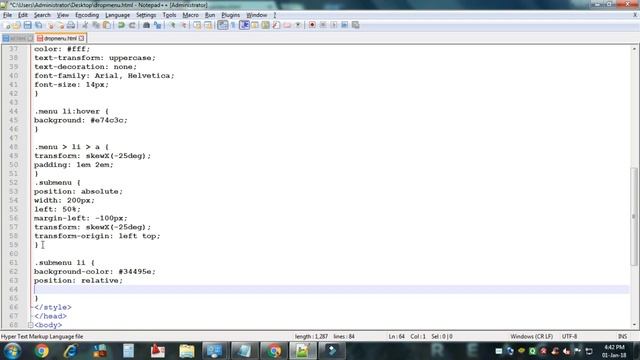
Task: Click Windows (CR LF) status bar entry
Action: tap(531, 337)
